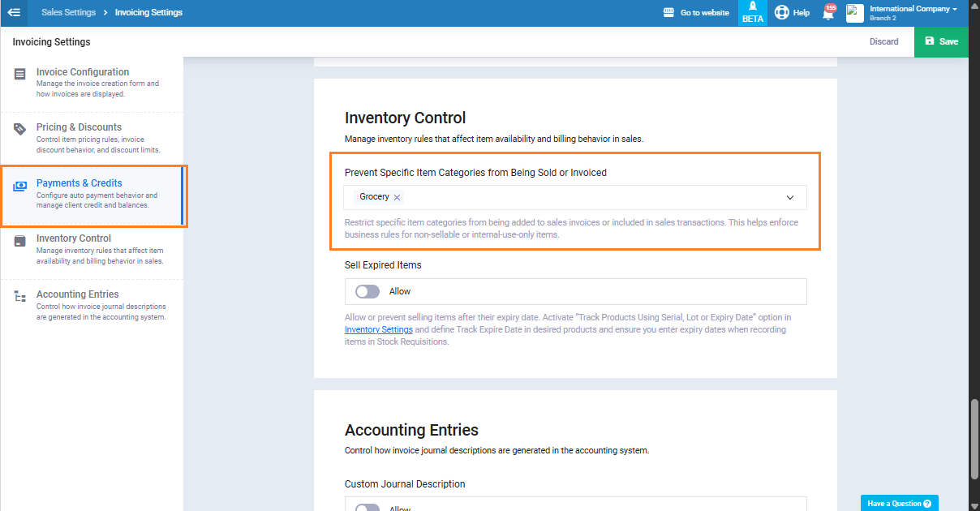Discard the settings changes
Viewport: 980px width, 511px height.
[883, 41]
